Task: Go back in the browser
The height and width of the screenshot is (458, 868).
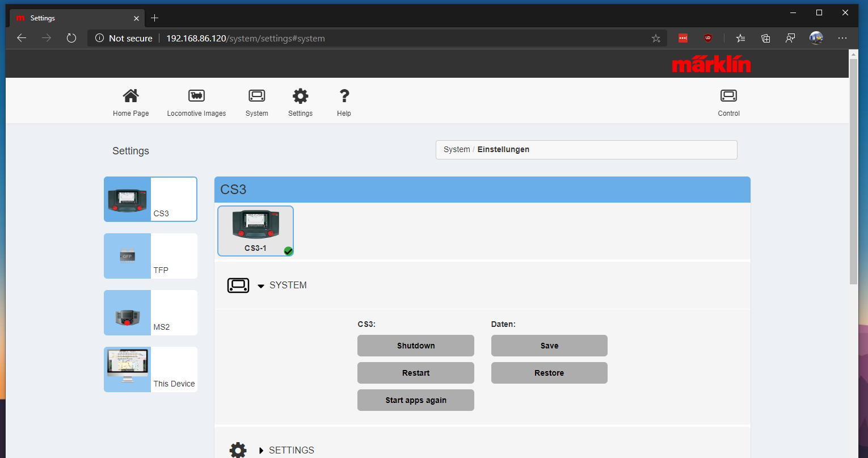Action: pos(22,38)
